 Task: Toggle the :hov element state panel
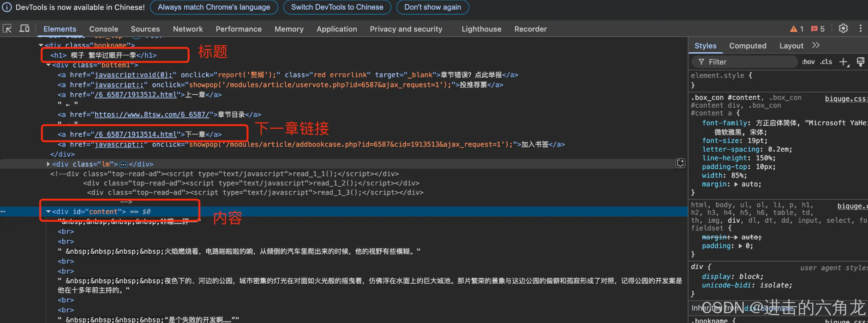[808, 62]
